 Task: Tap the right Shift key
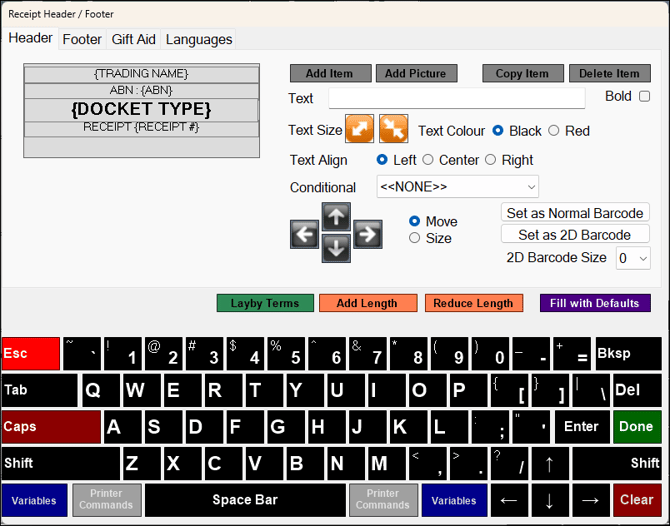[x=617, y=464]
